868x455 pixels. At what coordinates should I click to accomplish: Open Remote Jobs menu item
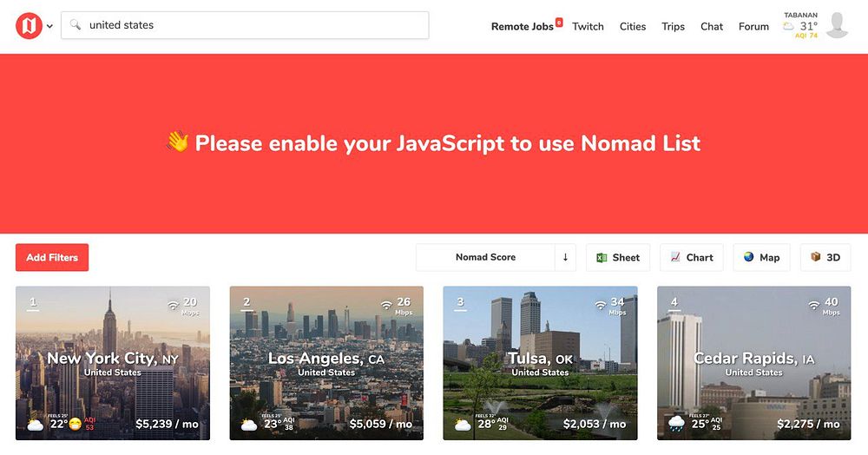click(522, 27)
